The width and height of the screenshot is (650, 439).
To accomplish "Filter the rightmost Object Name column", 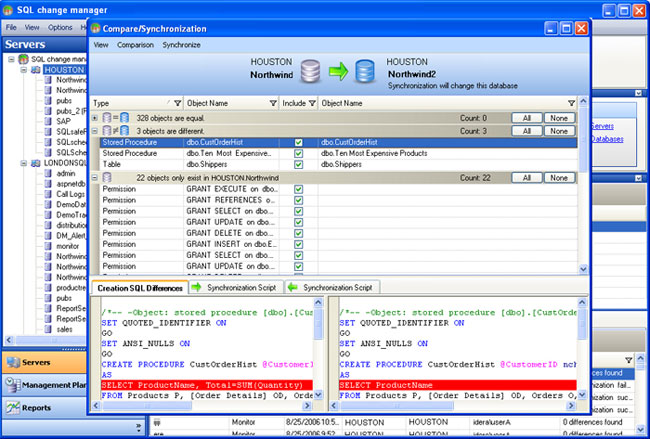I will pyautogui.click(x=572, y=103).
